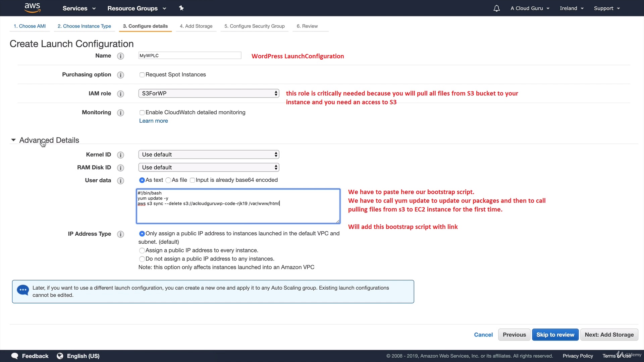Select Assign public IP to every instance
644x362 pixels.
tap(142, 250)
